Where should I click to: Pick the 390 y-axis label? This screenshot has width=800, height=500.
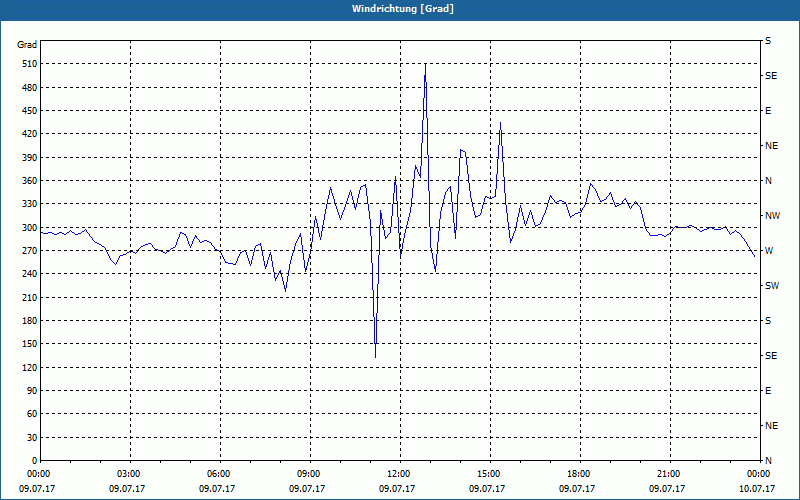31,158
